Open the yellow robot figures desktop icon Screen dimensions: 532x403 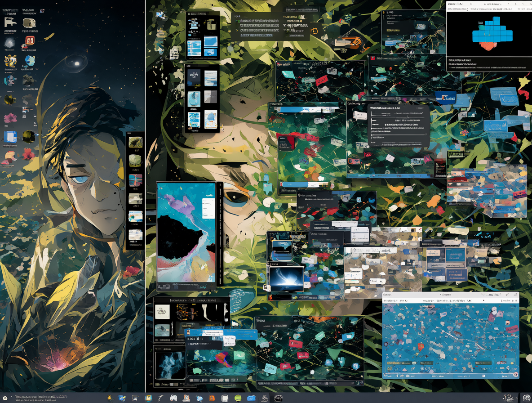pyautogui.click(x=10, y=61)
